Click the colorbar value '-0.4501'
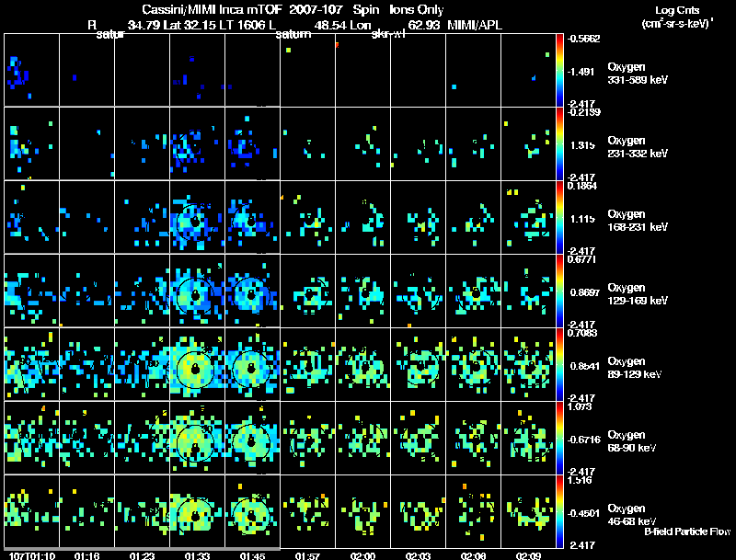The height and width of the screenshot is (560, 736). (583, 514)
